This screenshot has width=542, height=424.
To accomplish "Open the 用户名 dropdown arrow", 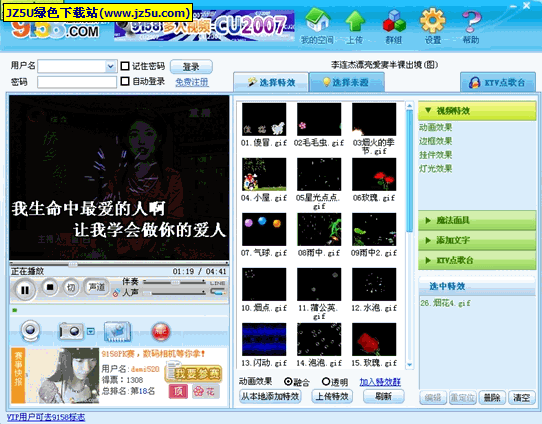I will 110,66.
